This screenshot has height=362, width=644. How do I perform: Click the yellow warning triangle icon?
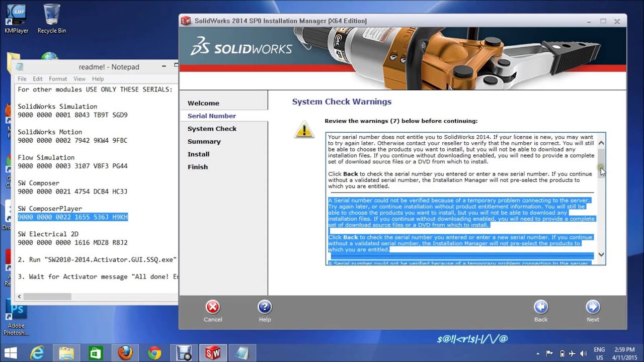(x=304, y=130)
